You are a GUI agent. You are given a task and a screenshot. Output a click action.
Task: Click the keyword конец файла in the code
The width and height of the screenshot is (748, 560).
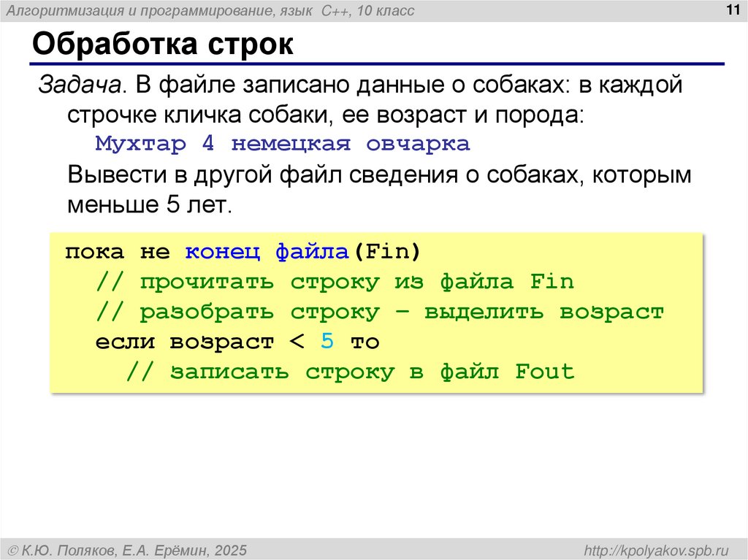269,250
